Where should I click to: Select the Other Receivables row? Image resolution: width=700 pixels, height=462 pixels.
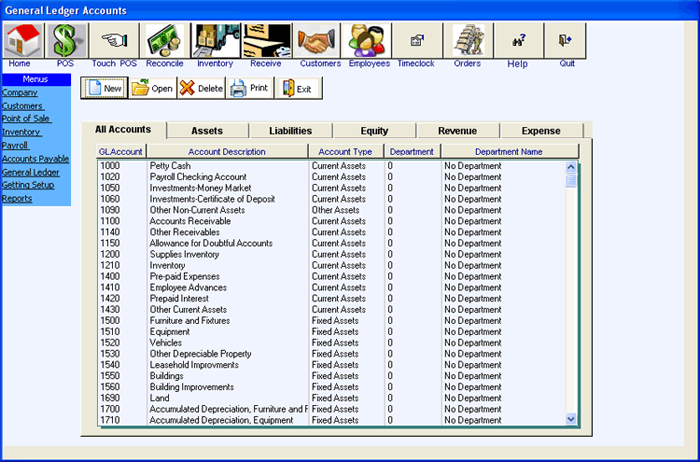[x=331, y=232]
